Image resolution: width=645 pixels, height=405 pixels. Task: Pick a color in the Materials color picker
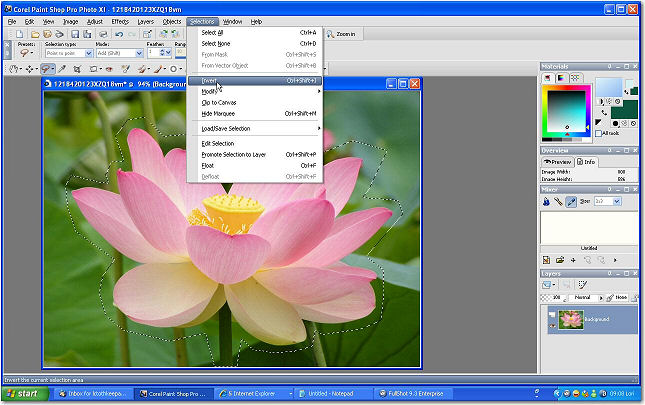pyautogui.click(x=566, y=109)
